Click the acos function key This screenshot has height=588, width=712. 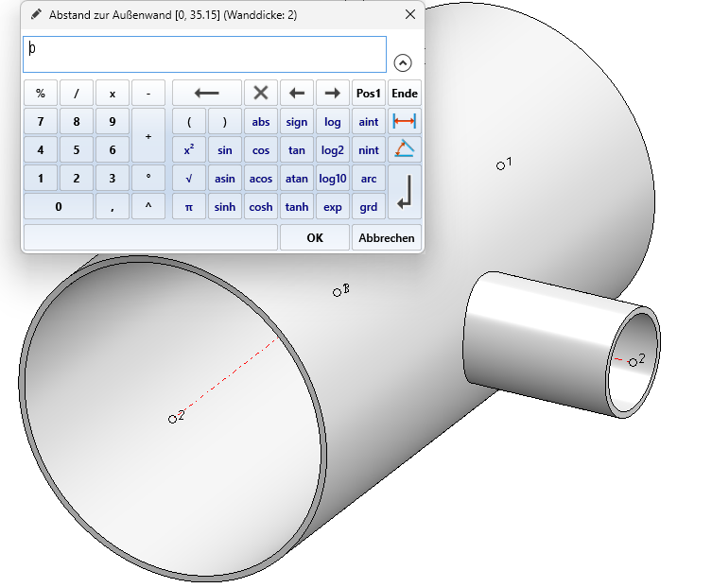click(x=261, y=178)
